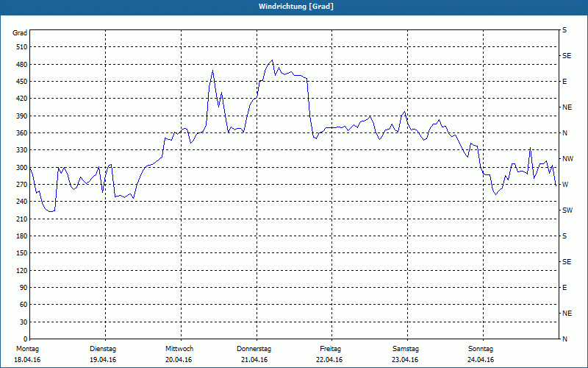Viewport: 588px width, 368px height.
Task: Select the 240 y-axis value
Action: pos(21,202)
